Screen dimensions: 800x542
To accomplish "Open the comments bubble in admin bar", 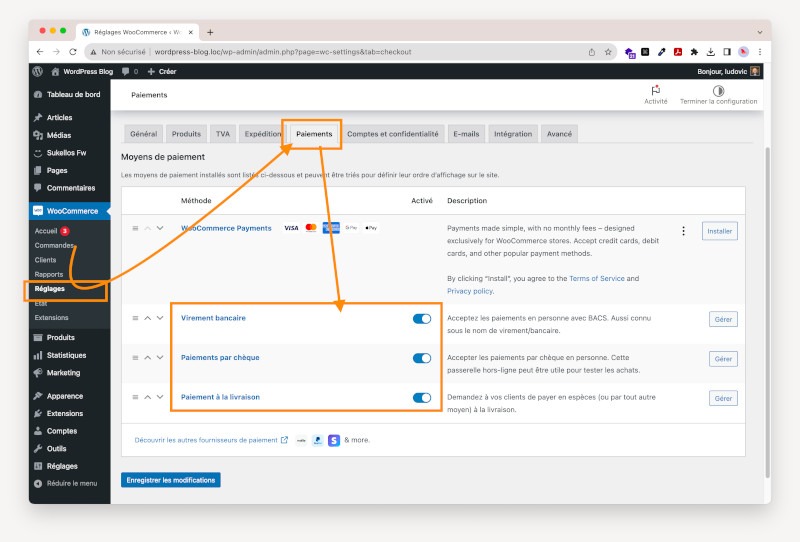I will click(x=127, y=72).
